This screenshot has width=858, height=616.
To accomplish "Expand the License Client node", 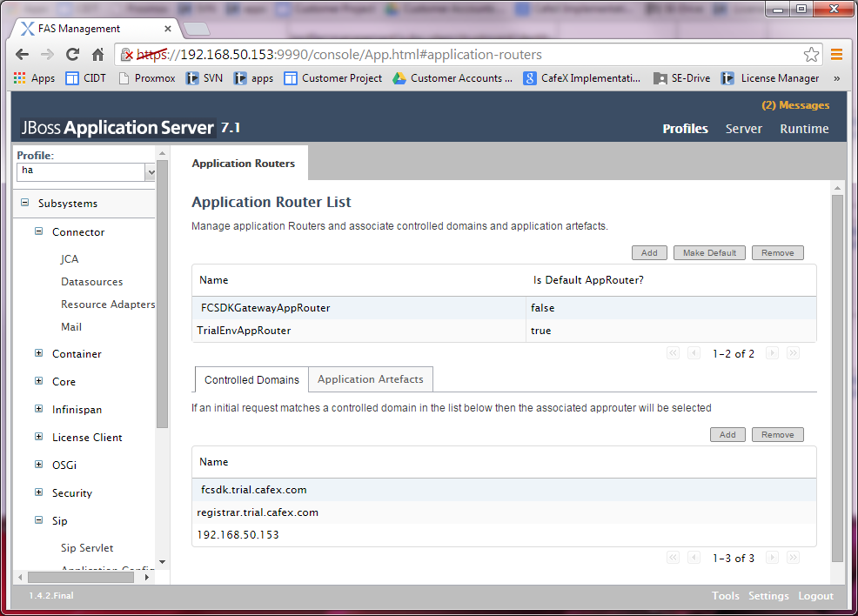I will pyautogui.click(x=39, y=437).
